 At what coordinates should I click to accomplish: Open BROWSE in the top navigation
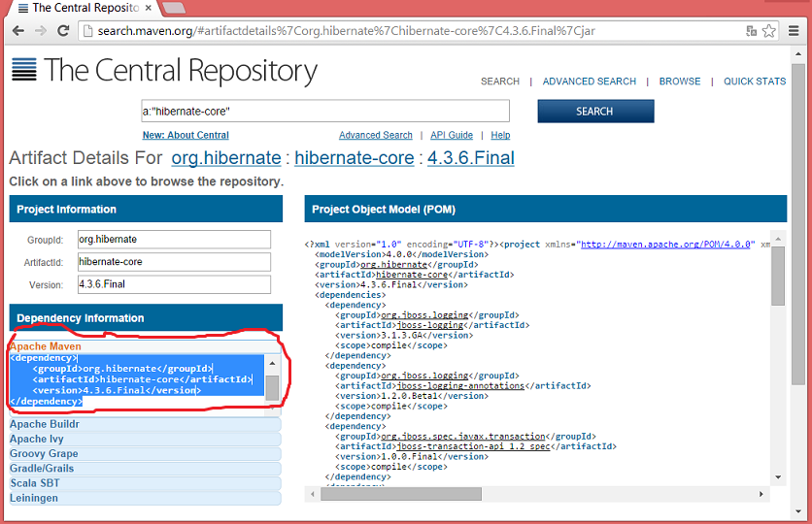pyautogui.click(x=680, y=82)
